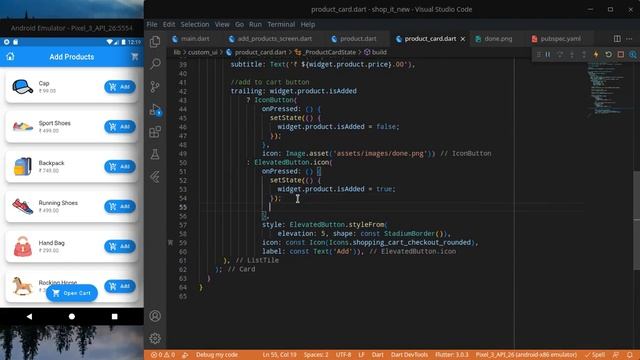Open the Terminal menu
Image resolution: width=640 pixels, height=360 pixels.
pyautogui.click(x=281, y=24)
